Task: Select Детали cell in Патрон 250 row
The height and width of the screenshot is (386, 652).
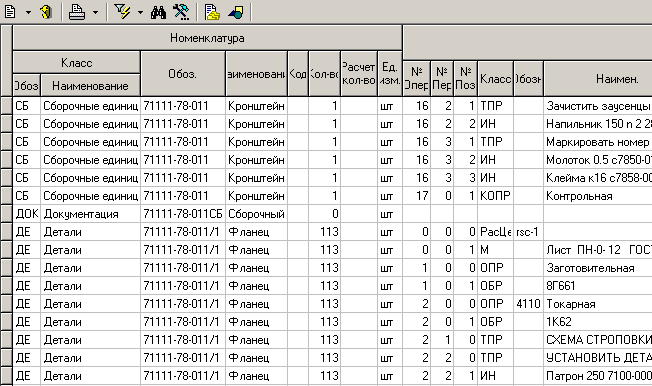Action: (x=91, y=376)
